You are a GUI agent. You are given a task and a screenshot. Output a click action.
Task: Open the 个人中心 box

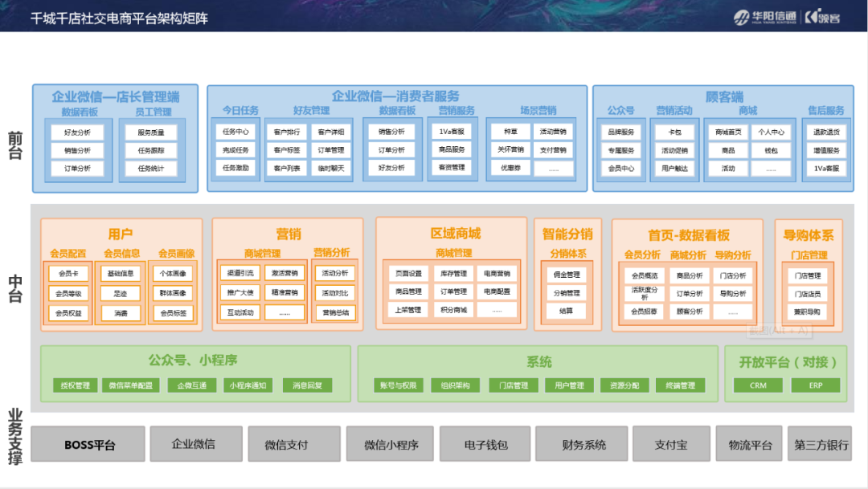coord(771,132)
